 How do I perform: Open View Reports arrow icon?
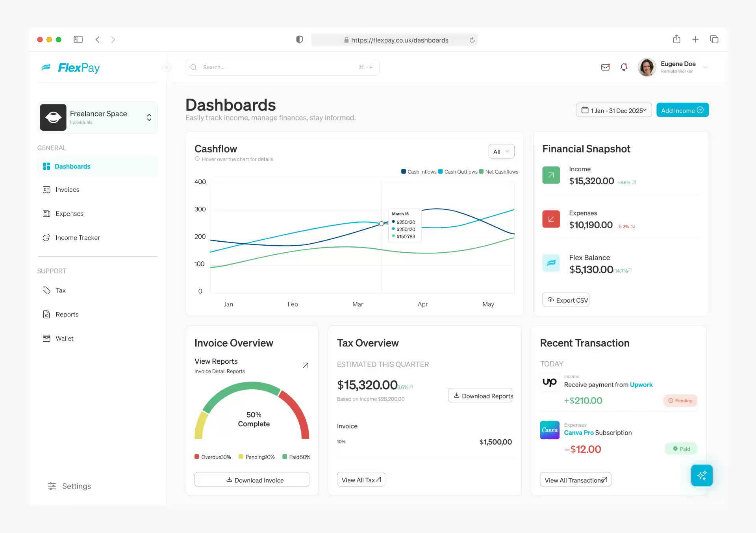click(x=305, y=365)
